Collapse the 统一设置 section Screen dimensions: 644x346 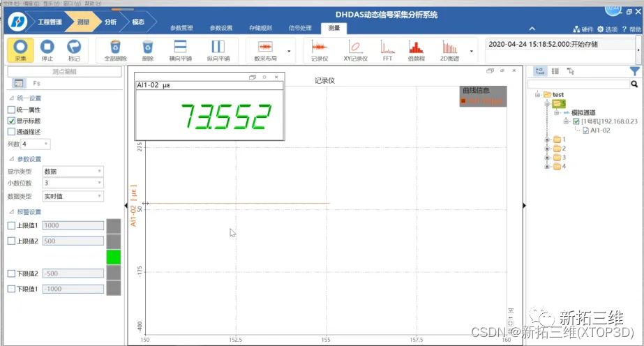pos(11,98)
